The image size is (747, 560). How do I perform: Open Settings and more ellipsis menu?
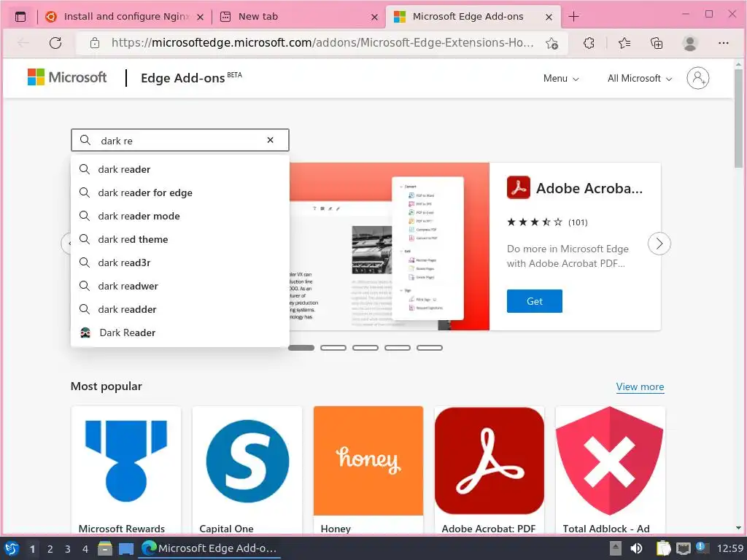[723, 43]
